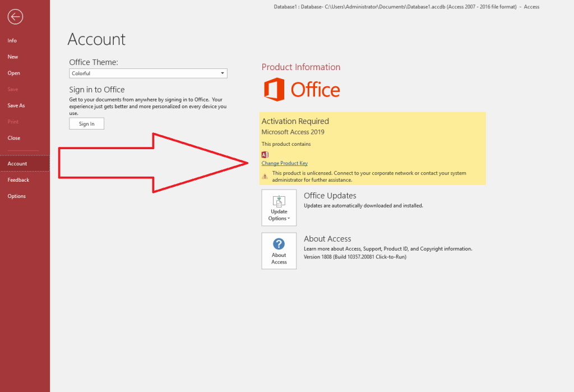Viewport: 574px width, 392px height.
Task: Open the Update Options menu button
Action: (x=279, y=207)
